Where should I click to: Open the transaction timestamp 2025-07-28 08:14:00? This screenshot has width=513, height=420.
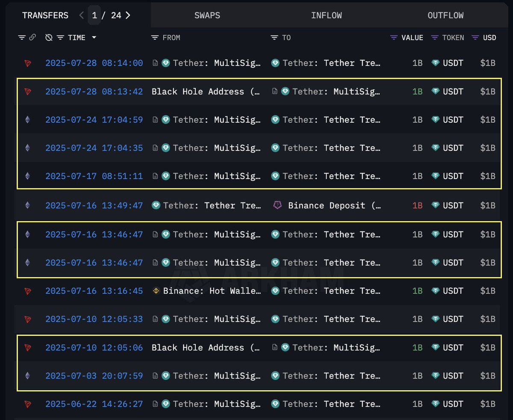94,63
